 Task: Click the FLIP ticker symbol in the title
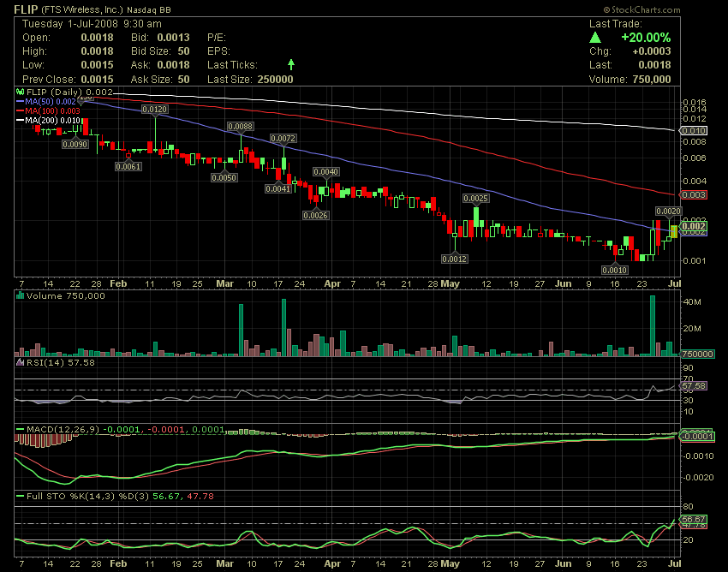pyautogui.click(x=26, y=9)
